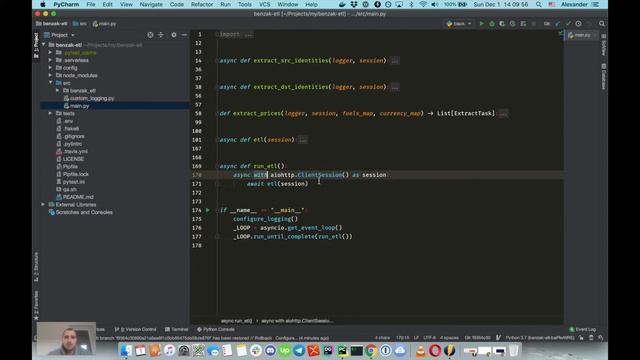
Task: Select .travis.yml in project tree
Action: [71, 151]
